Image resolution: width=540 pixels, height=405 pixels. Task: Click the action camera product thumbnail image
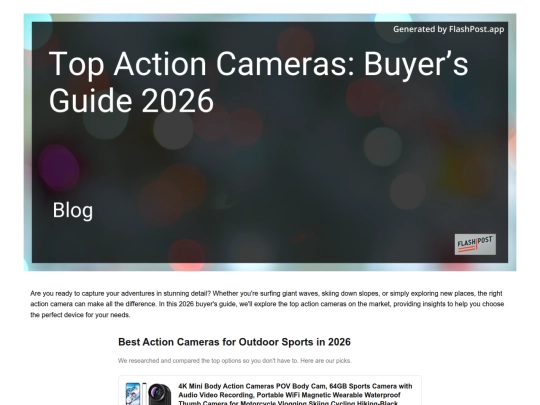tap(148, 394)
